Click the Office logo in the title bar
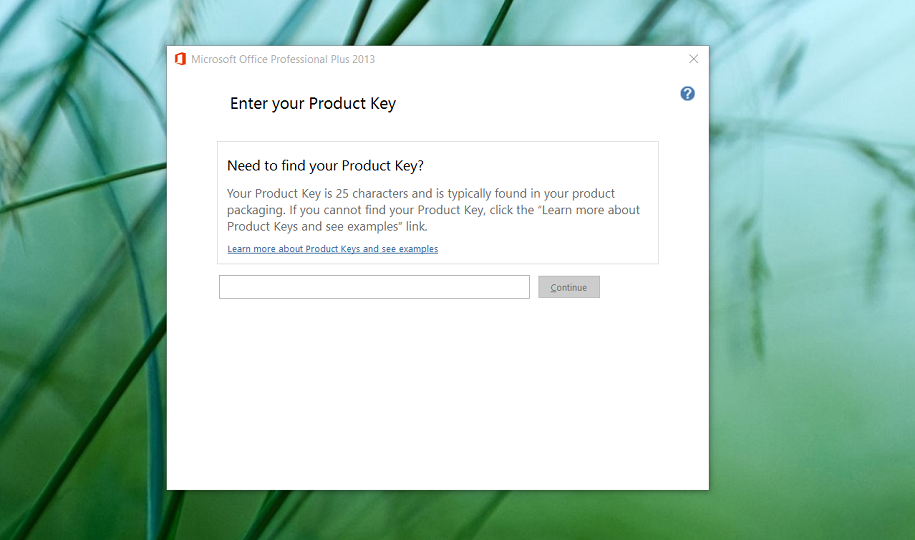 (x=180, y=59)
